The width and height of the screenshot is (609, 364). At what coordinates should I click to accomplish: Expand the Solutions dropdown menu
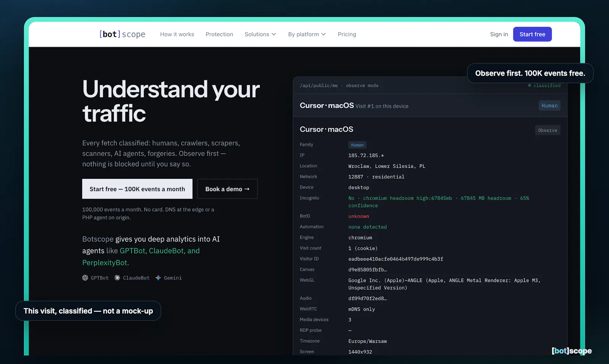[260, 34]
